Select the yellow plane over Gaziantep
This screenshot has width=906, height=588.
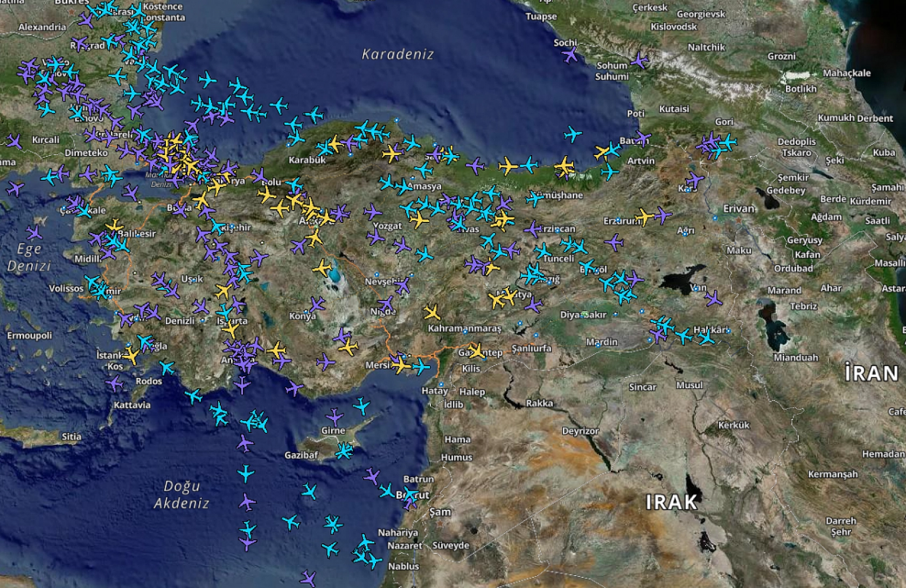tap(476, 351)
